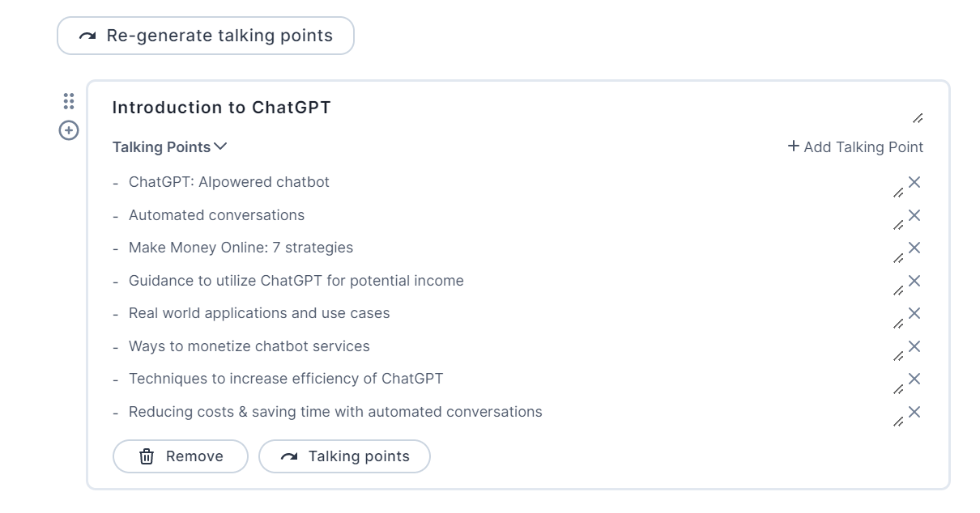Select the 'Automated conversations' text
The height and width of the screenshot is (513, 980).
point(216,215)
